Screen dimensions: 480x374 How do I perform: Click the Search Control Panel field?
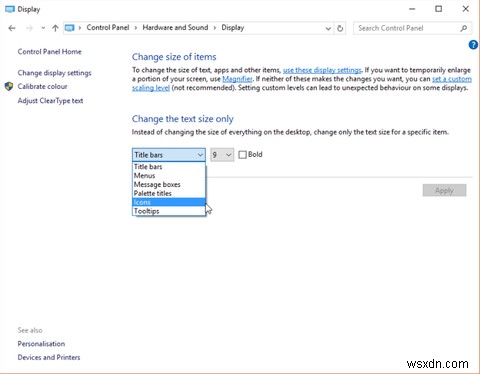click(412, 28)
